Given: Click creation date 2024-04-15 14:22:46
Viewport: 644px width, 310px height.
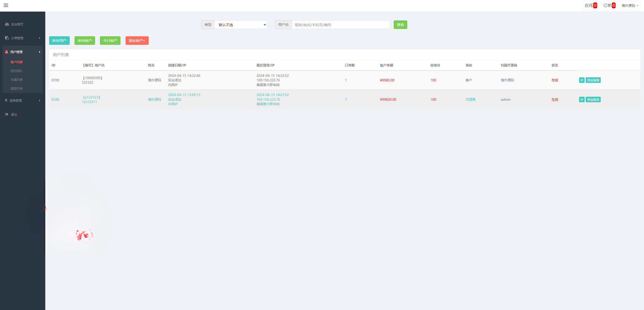Looking at the screenshot, I should (184, 76).
